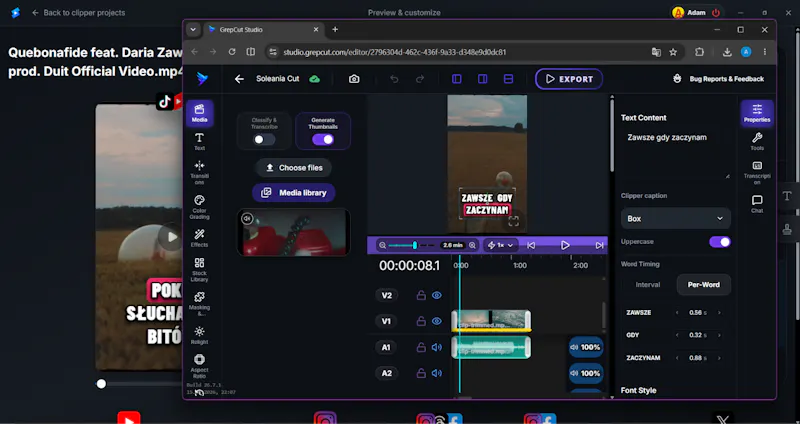This screenshot has width=800, height=424.
Task: Open the Masking panel
Action: point(199,304)
